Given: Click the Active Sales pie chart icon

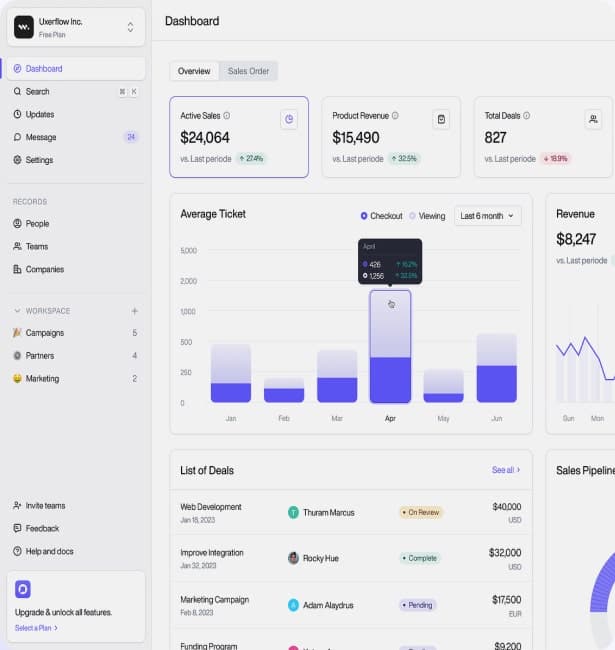Looking at the screenshot, I should [x=289, y=119].
